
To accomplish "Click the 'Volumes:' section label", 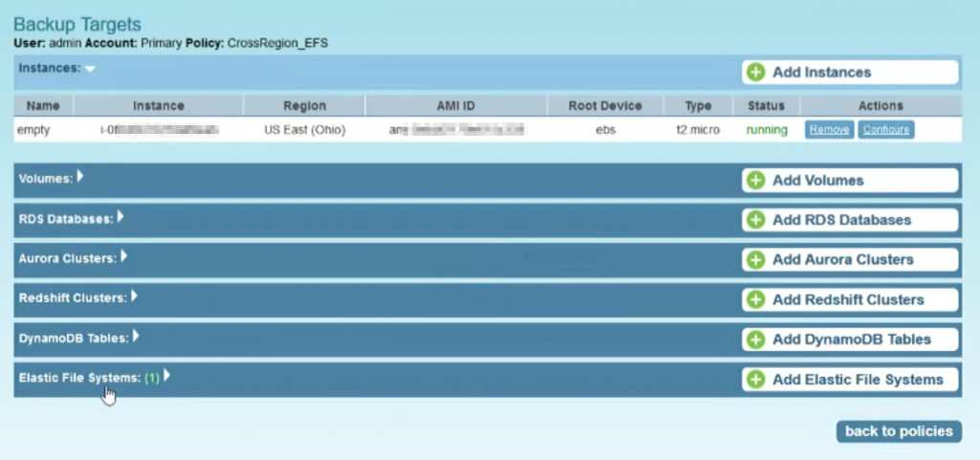I will coord(46,179).
